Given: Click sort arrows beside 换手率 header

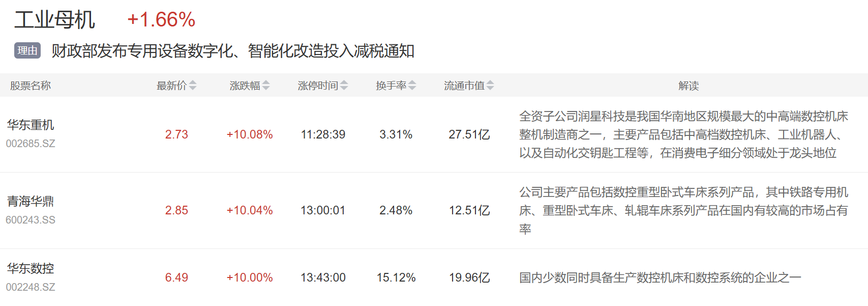Looking at the screenshot, I should pos(412,86).
